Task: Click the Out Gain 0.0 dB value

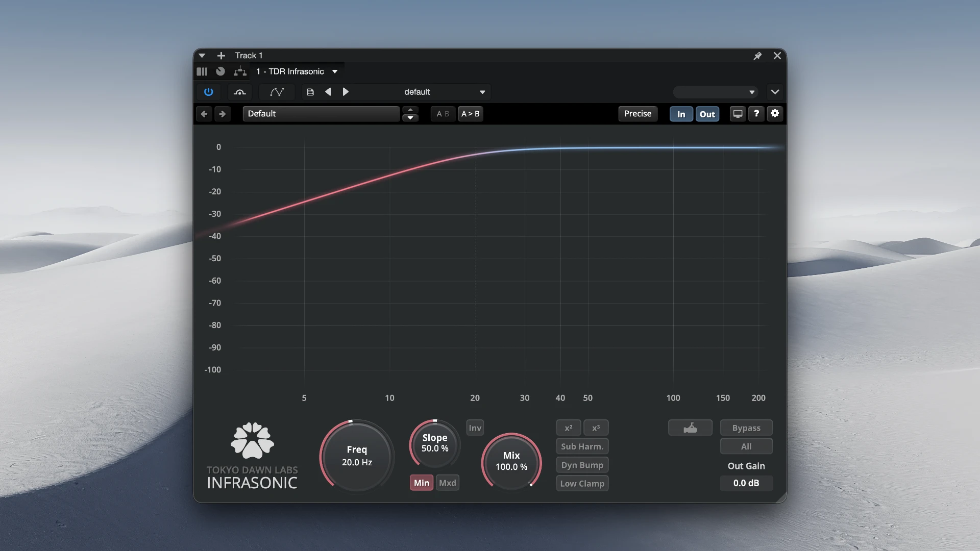Action: (746, 483)
